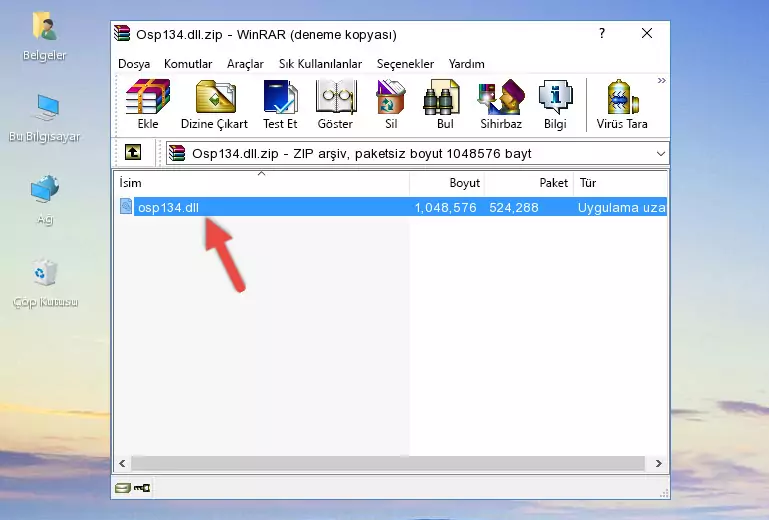This screenshot has width=769, height=520.
Task: Show archive Bilgi information
Action: tap(555, 104)
